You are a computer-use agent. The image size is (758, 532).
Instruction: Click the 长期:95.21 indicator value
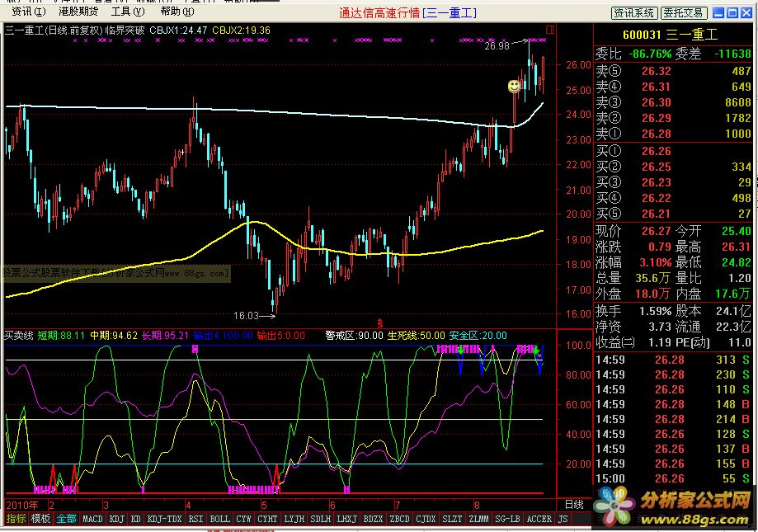point(165,336)
